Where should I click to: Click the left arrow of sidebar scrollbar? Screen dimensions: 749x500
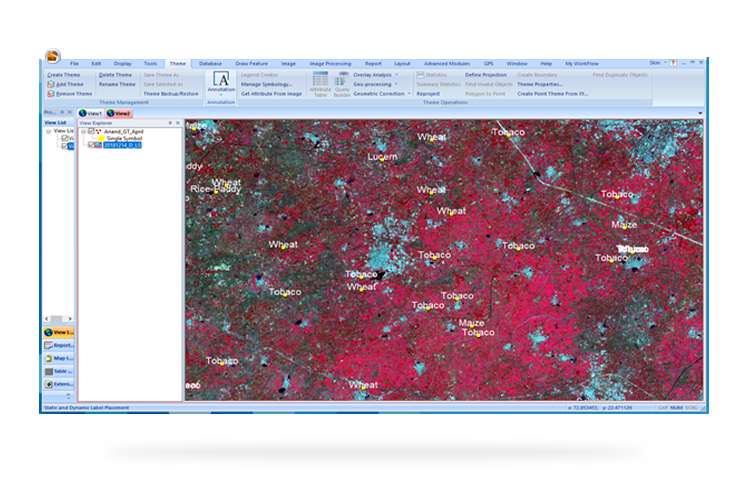click(46, 319)
